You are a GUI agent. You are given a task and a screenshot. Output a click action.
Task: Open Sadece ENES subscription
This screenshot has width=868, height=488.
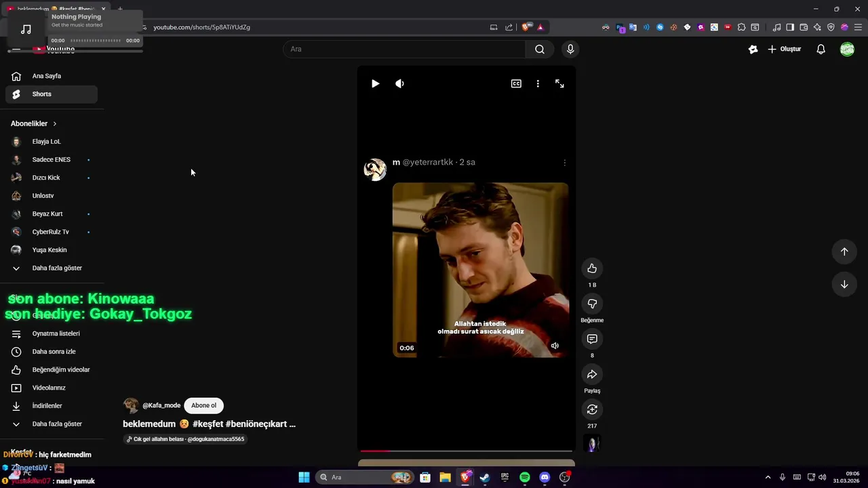tap(52, 159)
